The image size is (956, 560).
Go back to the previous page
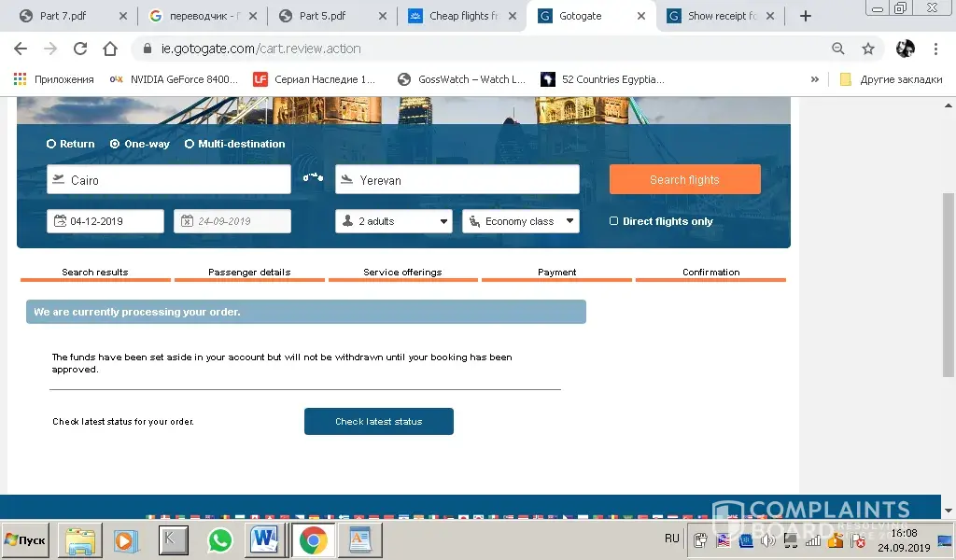pyautogui.click(x=21, y=49)
